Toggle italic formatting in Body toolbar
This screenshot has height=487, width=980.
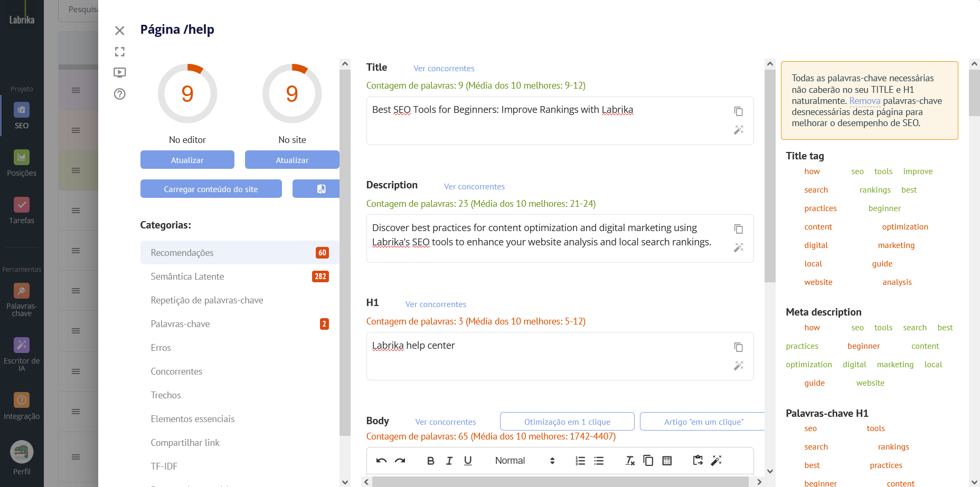tap(449, 461)
